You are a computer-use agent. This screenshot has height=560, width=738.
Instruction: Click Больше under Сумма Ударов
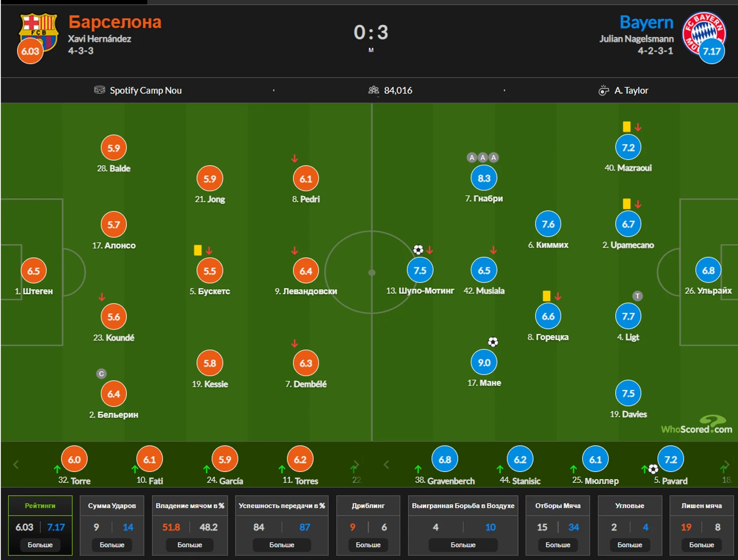(x=112, y=545)
